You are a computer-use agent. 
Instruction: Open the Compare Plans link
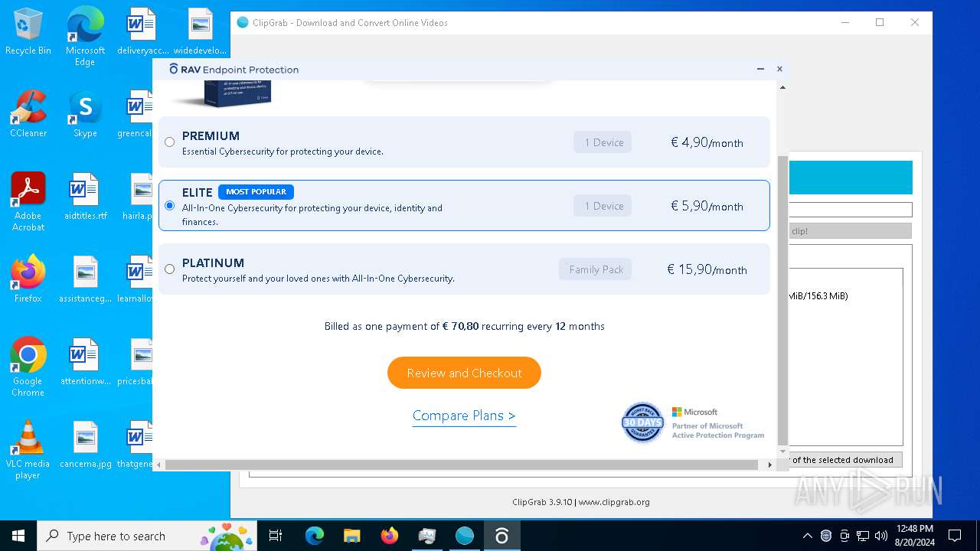click(464, 416)
